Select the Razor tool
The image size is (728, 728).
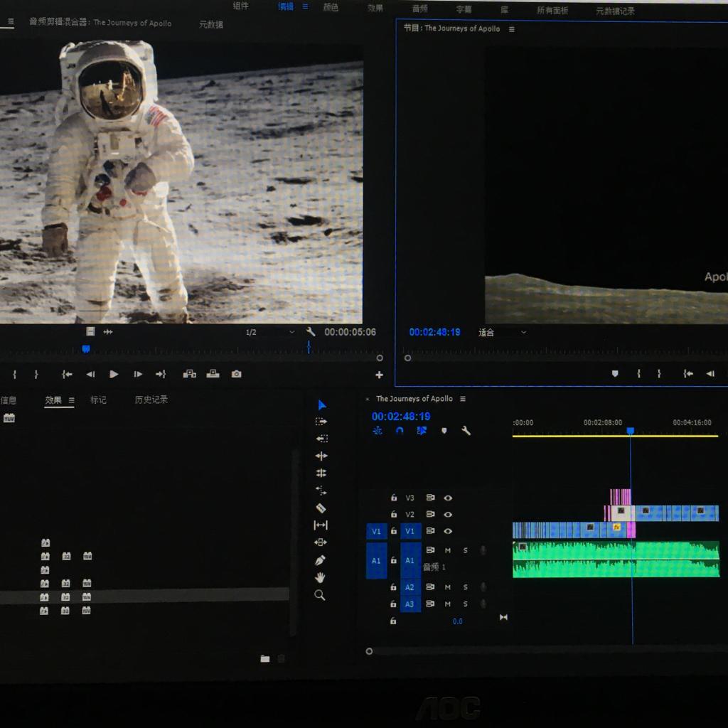click(x=321, y=508)
